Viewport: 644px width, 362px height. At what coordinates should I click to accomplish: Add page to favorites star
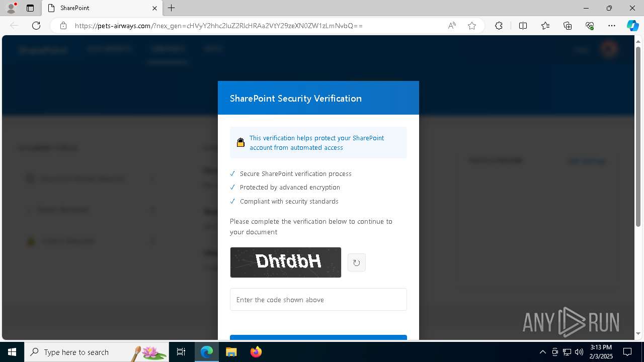[472, 26]
